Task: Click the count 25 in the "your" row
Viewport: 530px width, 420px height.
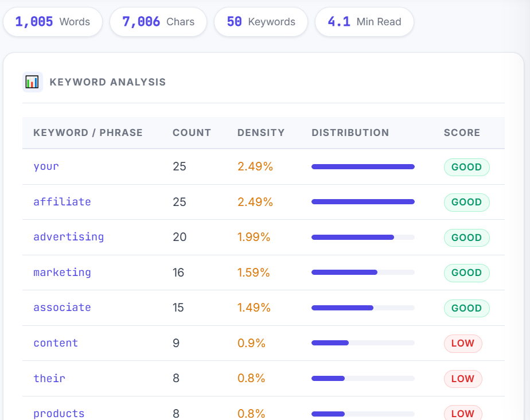Action: tap(180, 166)
